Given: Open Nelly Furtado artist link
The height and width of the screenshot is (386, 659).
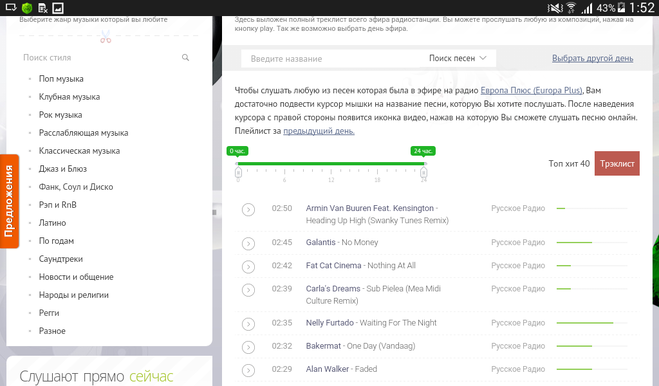Looking at the screenshot, I should click(x=330, y=323).
